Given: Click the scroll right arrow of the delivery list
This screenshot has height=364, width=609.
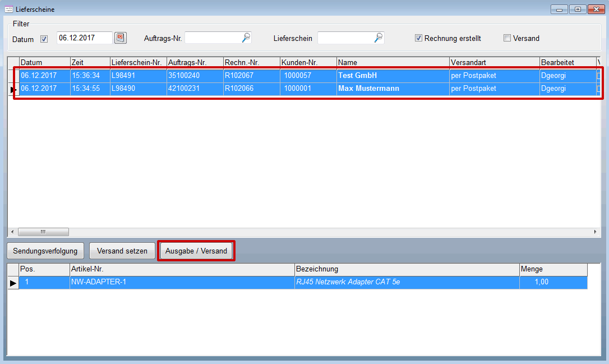Looking at the screenshot, I should (596, 232).
